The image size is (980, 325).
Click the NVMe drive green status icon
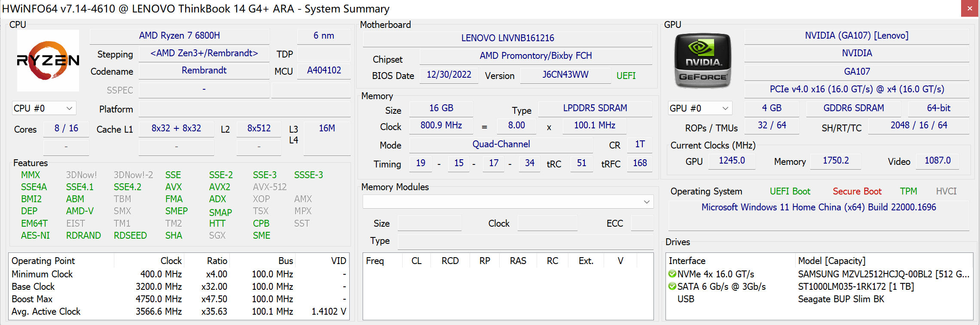coord(672,274)
